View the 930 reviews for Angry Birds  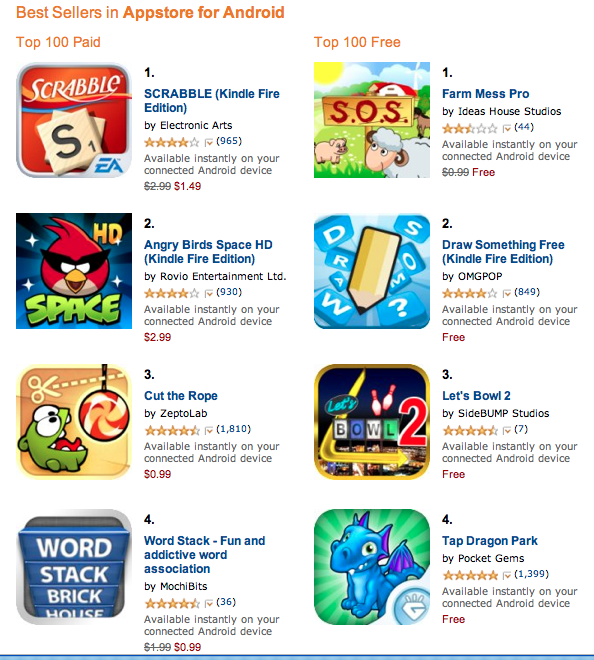click(x=229, y=292)
